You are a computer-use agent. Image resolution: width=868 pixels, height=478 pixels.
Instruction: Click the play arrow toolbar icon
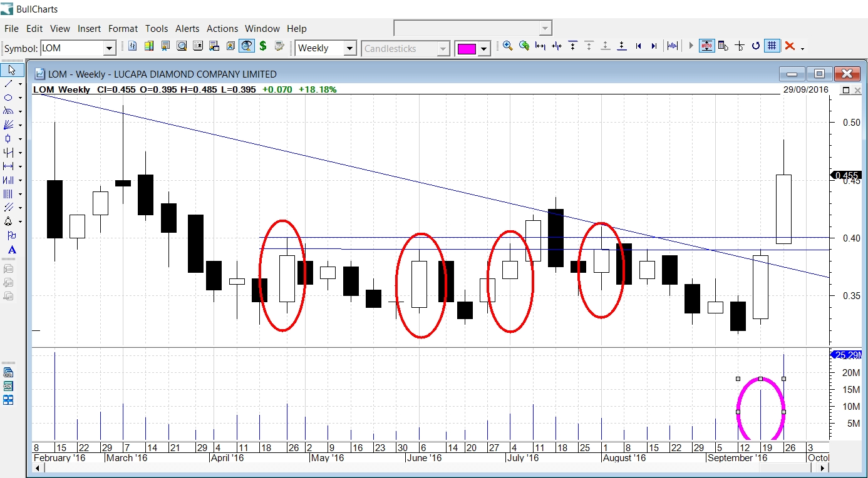pos(691,46)
